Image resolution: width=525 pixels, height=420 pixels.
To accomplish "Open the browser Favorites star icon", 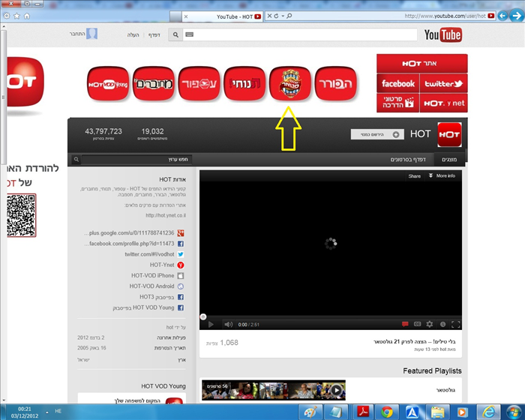I will pos(16,16).
